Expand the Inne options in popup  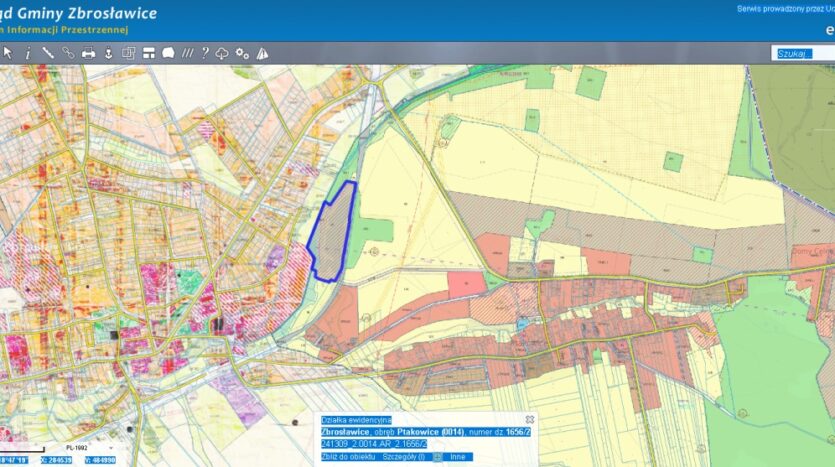coord(457,456)
